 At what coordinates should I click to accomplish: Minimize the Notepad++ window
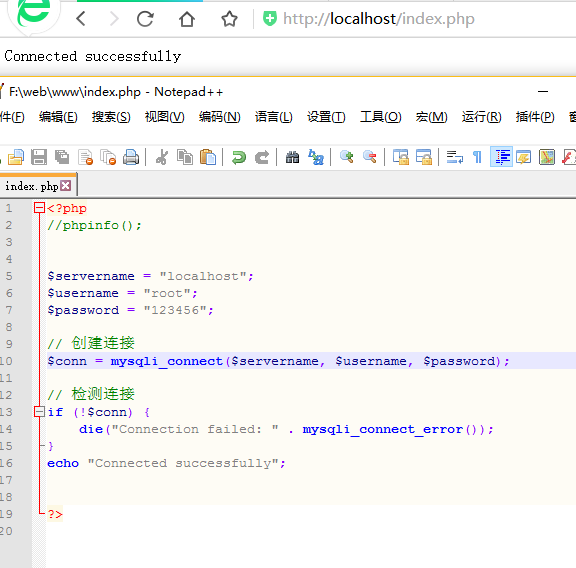543,91
